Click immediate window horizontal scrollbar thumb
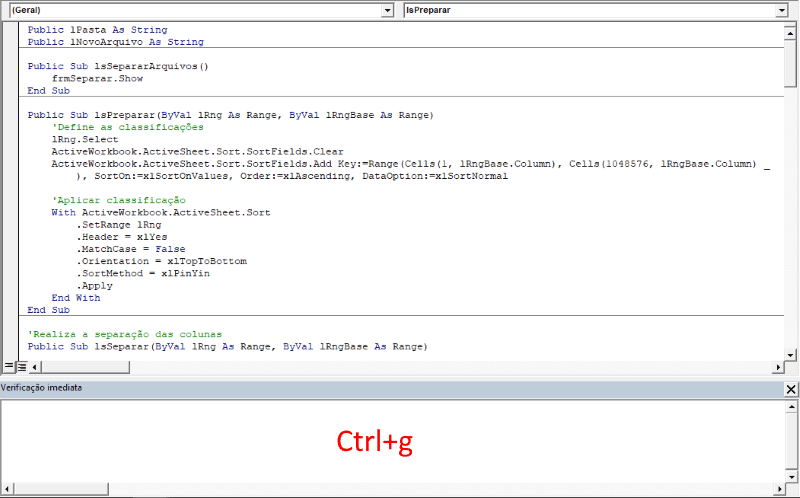The image size is (800, 498). [x=60, y=489]
